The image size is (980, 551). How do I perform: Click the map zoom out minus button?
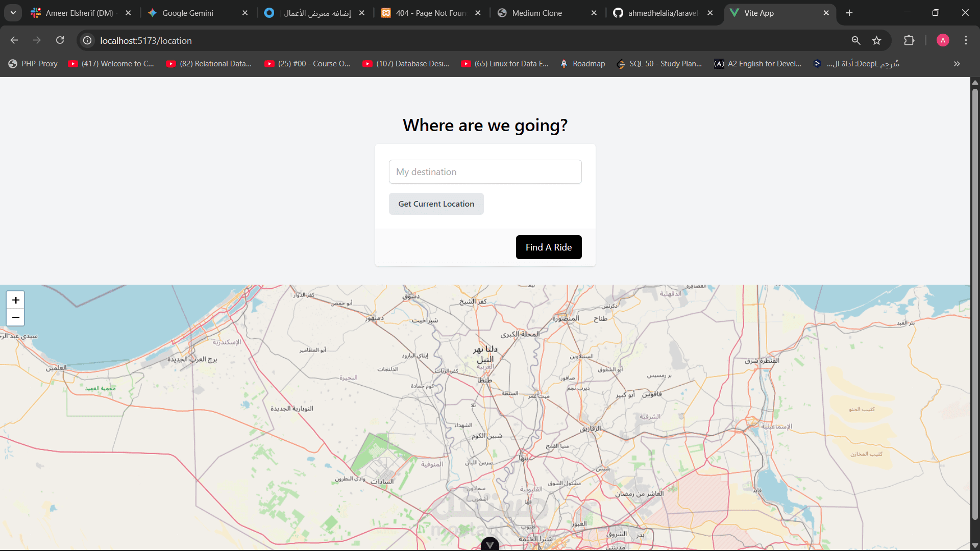click(15, 317)
